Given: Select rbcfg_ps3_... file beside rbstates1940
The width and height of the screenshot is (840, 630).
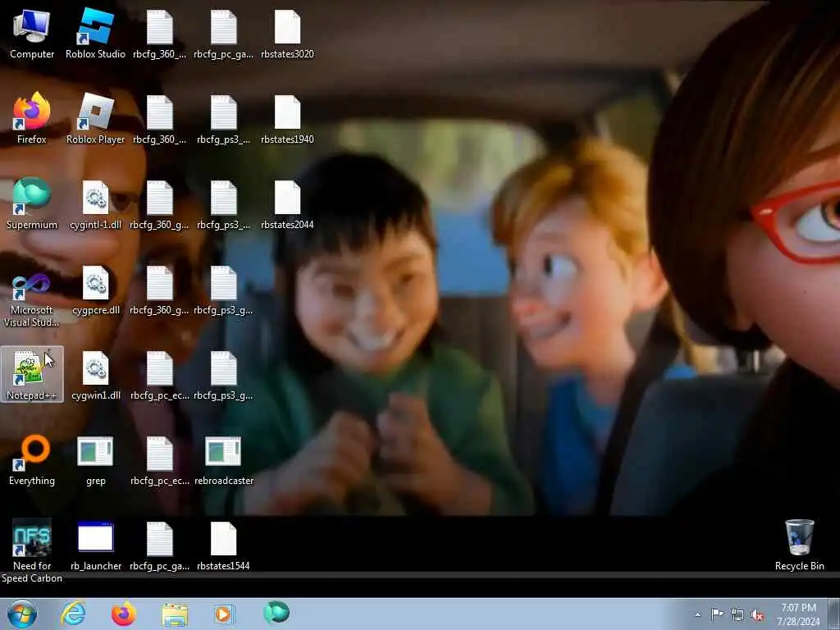Looking at the screenshot, I should point(223,120).
